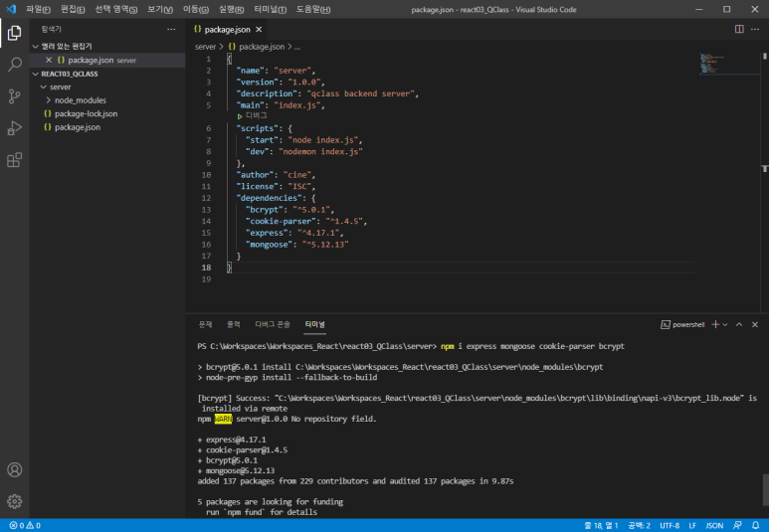
Task: Open editor more actions ellipsis
Action: (755, 30)
